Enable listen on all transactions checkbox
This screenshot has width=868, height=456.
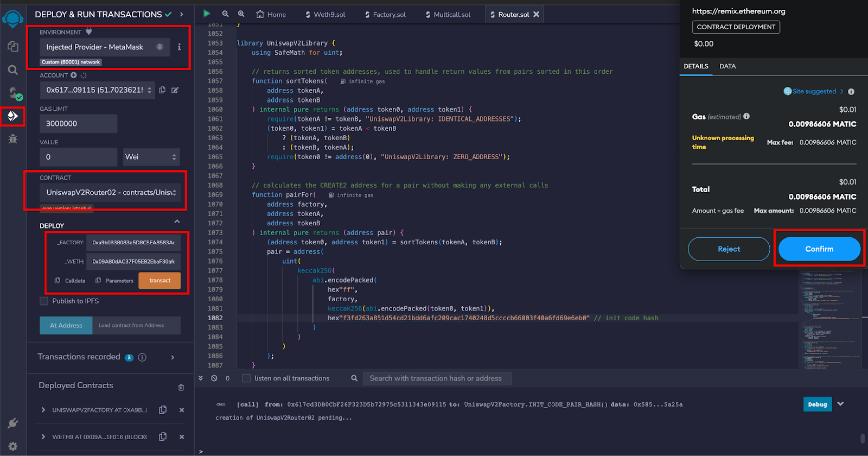[x=246, y=378]
